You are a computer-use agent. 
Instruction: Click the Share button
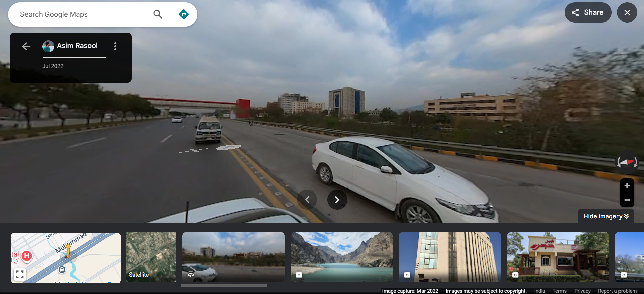point(588,12)
